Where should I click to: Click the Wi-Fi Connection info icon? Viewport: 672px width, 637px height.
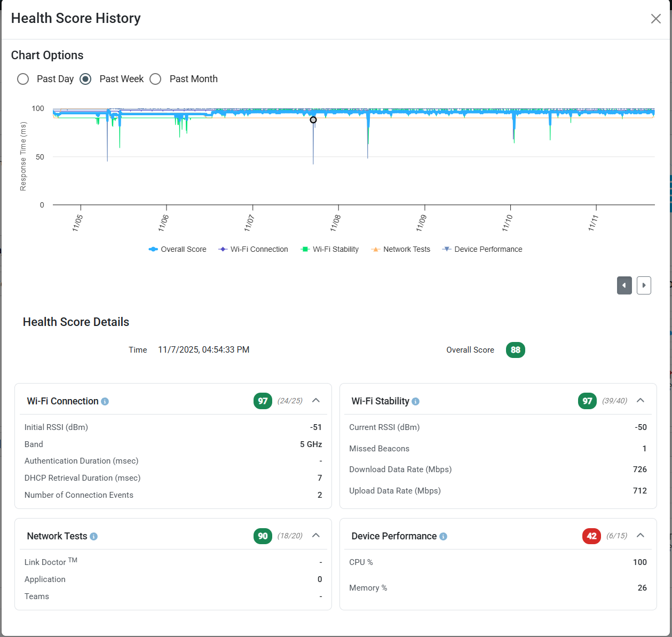tap(105, 402)
